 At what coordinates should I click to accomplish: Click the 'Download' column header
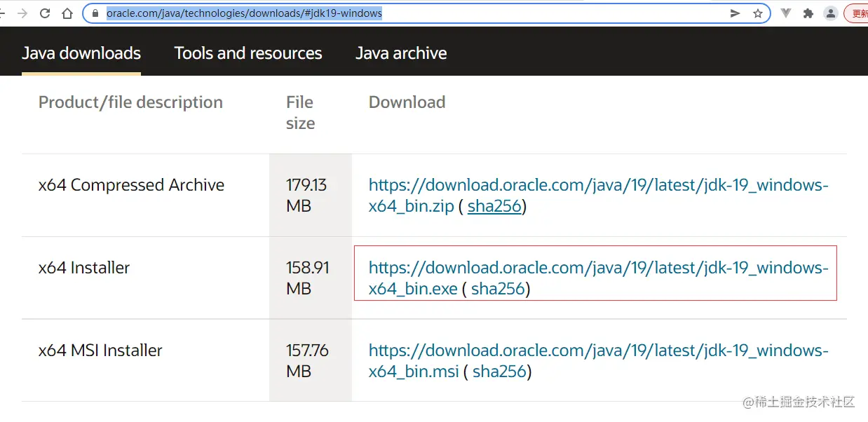coord(407,102)
